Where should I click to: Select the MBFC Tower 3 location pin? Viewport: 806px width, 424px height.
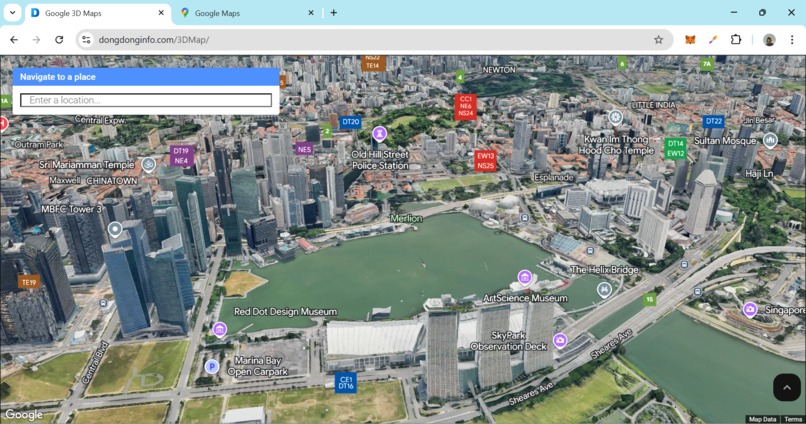[x=115, y=229]
